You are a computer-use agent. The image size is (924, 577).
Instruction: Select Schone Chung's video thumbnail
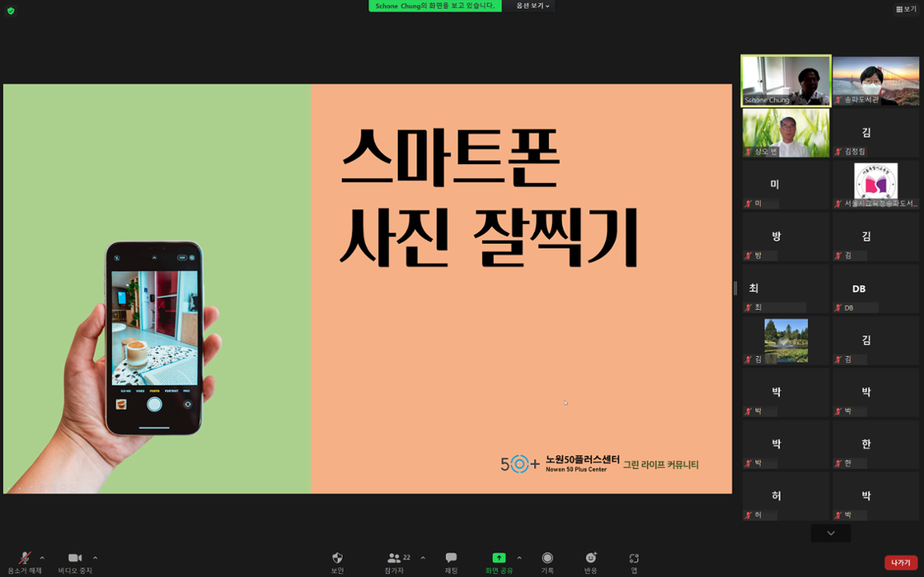[x=785, y=79]
